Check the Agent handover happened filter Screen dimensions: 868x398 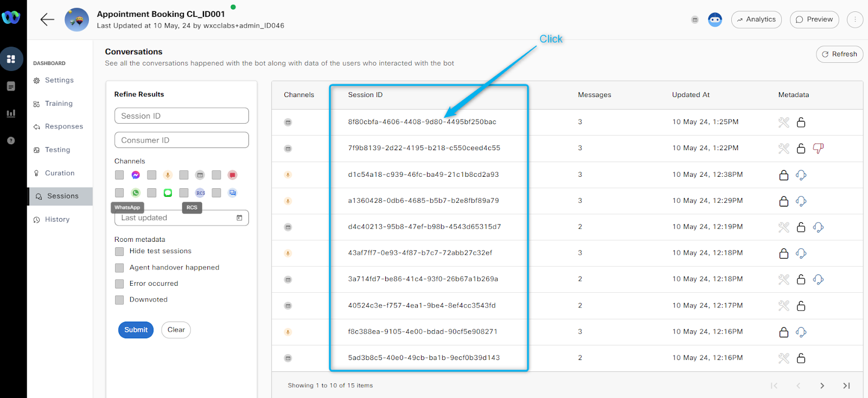tap(119, 268)
